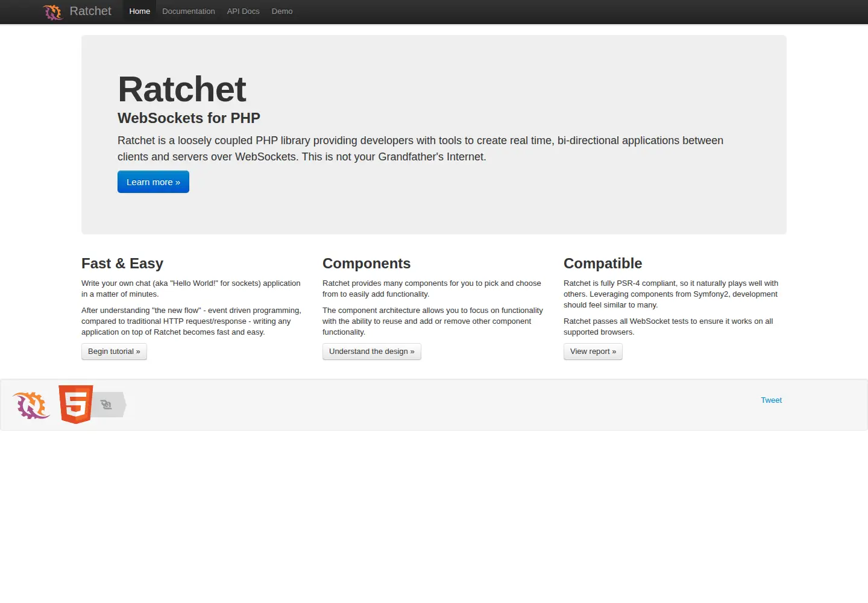Click the "Components" heading
This screenshot has width=868, height=603.
coord(366,264)
